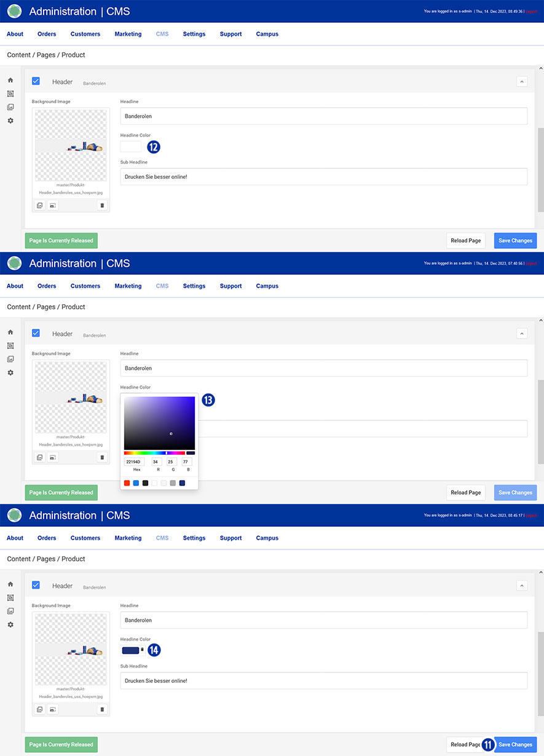Click the image gallery sidebar icon in the middle panel
The width and height of the screenshot is (544, 756).
(x=10, y=359)
